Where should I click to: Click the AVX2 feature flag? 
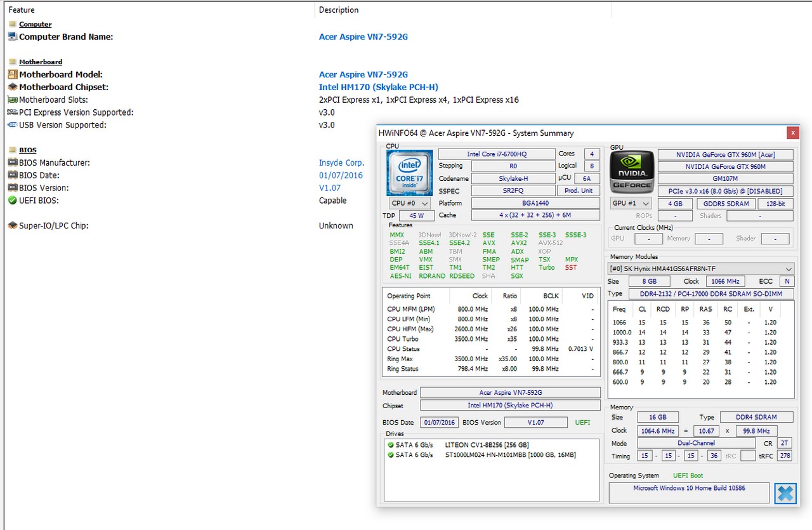pyautogui.click(x=519, y=243)
